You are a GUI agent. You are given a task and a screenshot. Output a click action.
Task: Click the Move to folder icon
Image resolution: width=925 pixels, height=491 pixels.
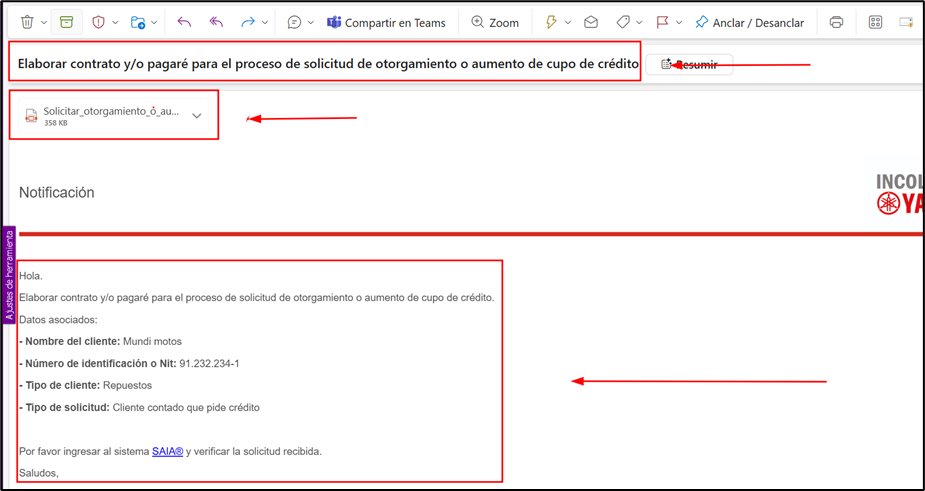(x=138, y=22)
